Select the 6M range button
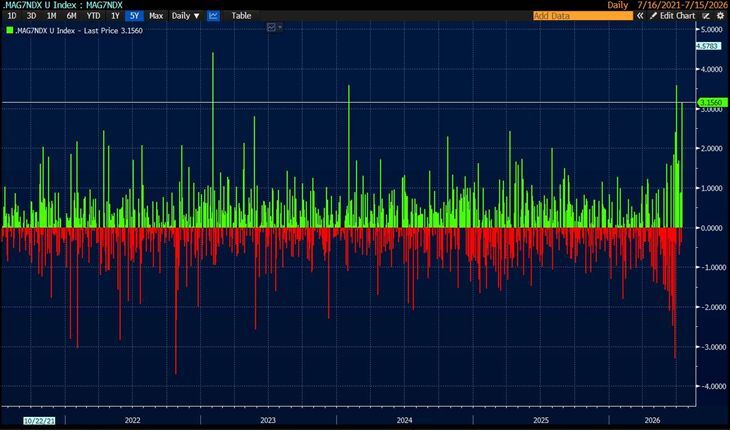Viewport: 731px width, 431px height. pos(71,16)
